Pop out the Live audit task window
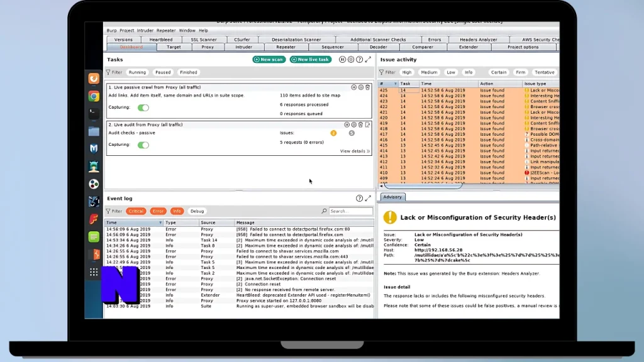The width and height of the screenshot is (644, 362). pyautogui.click(x=367, y=125)
